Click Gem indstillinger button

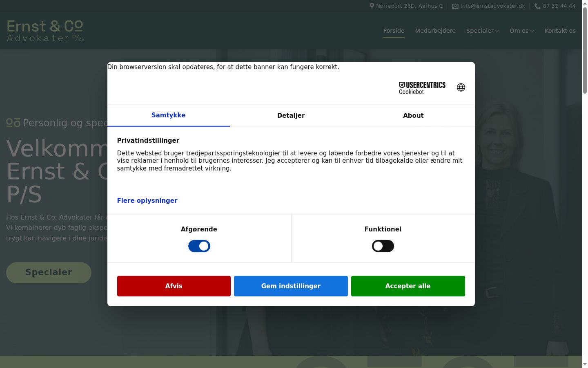point(291,286)
